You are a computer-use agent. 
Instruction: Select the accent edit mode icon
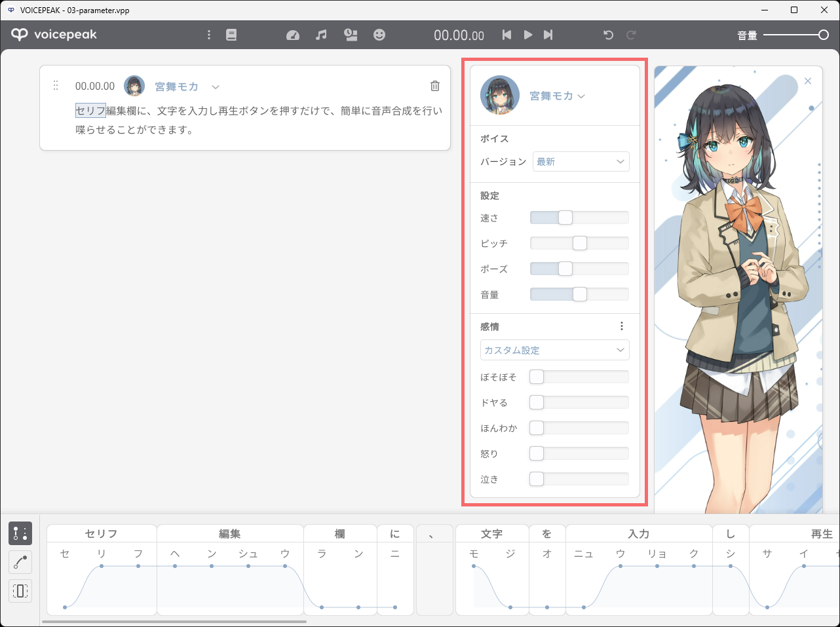20,533
